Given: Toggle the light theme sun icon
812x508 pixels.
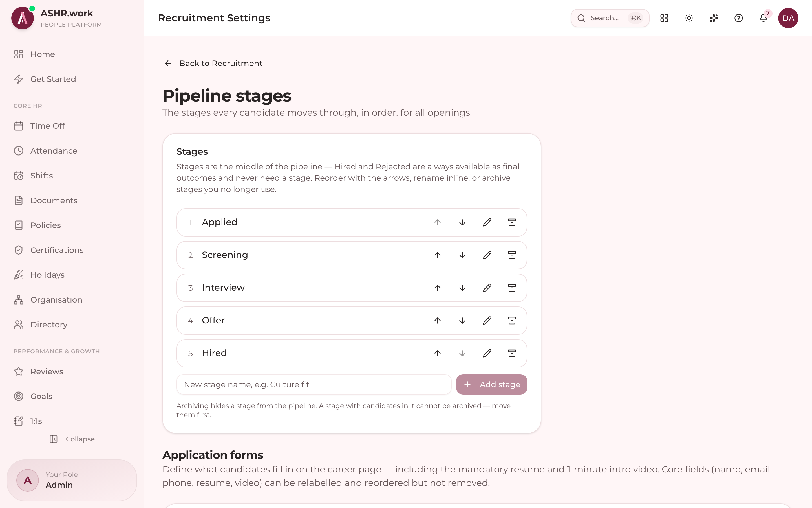Looking at the screenshot, I should [689, 18].
